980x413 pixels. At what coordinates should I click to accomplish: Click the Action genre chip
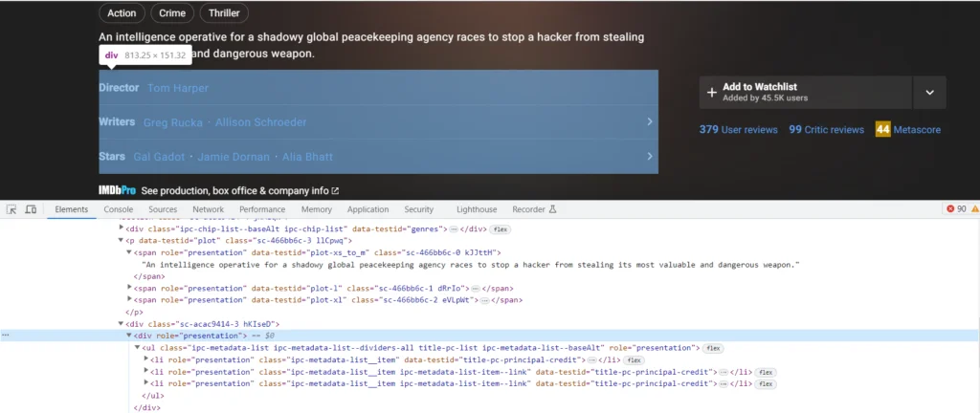[x=122, y=13]
